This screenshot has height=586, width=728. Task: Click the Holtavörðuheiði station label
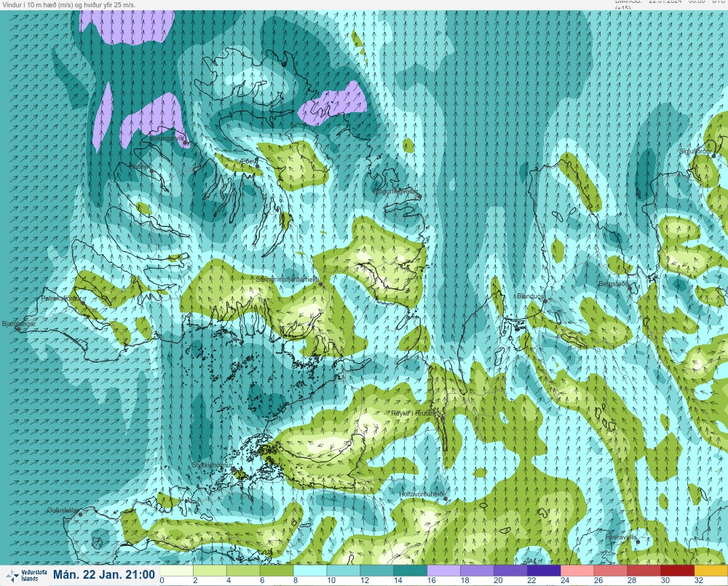coord(422,494)
